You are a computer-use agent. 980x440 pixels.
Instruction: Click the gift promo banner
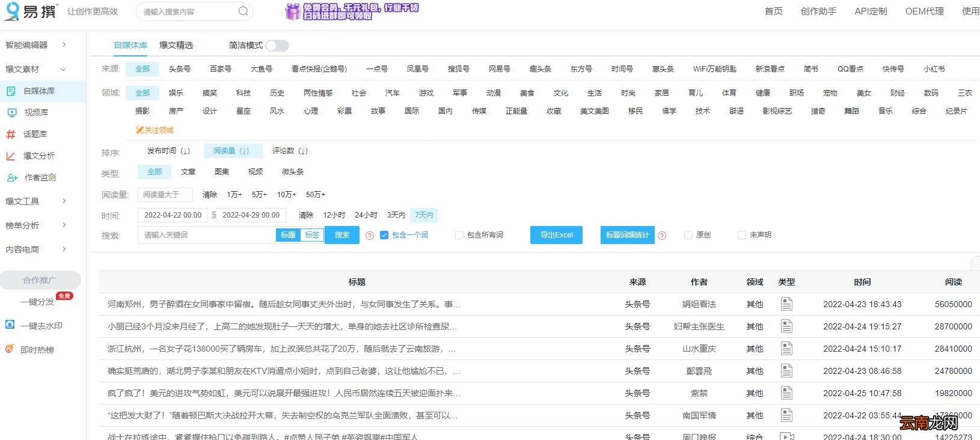(352, 11)
